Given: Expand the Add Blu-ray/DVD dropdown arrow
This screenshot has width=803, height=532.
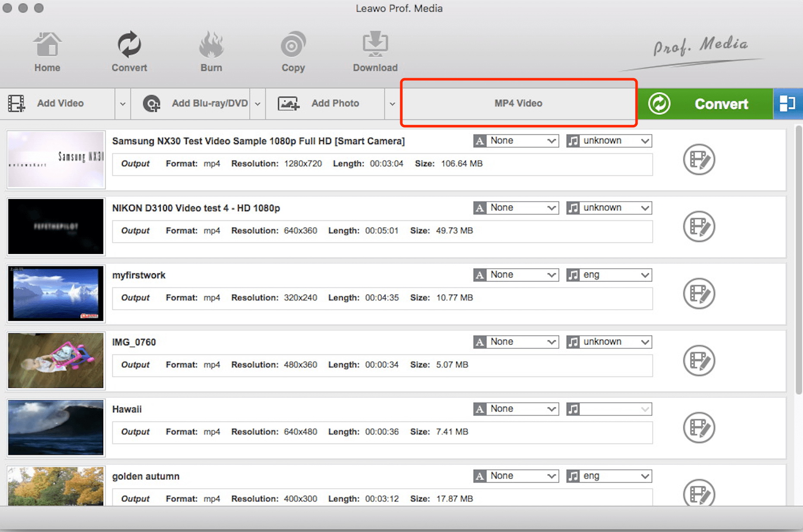Looking at the screenshot, I should pos(257,104).
